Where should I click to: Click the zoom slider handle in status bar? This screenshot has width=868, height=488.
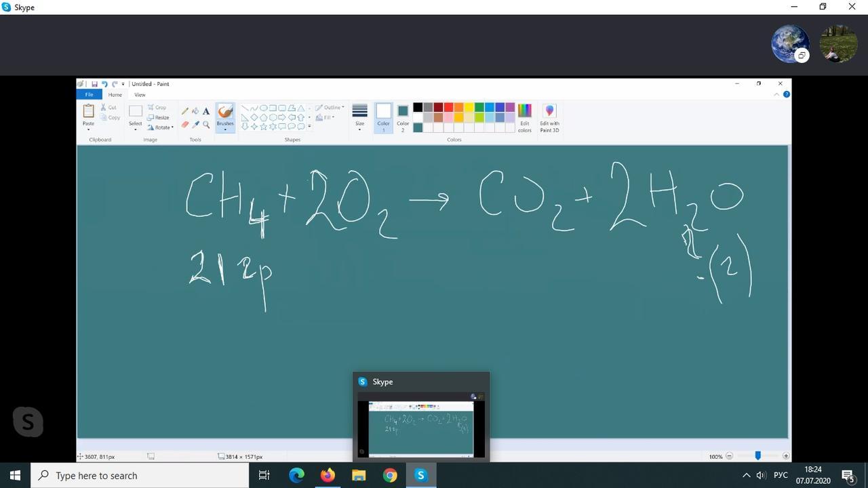757,456
